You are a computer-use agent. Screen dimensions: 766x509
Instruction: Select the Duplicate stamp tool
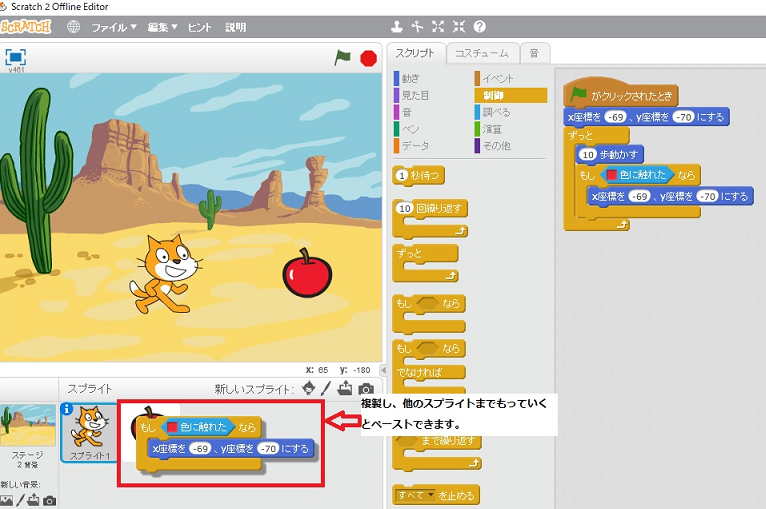397,26
